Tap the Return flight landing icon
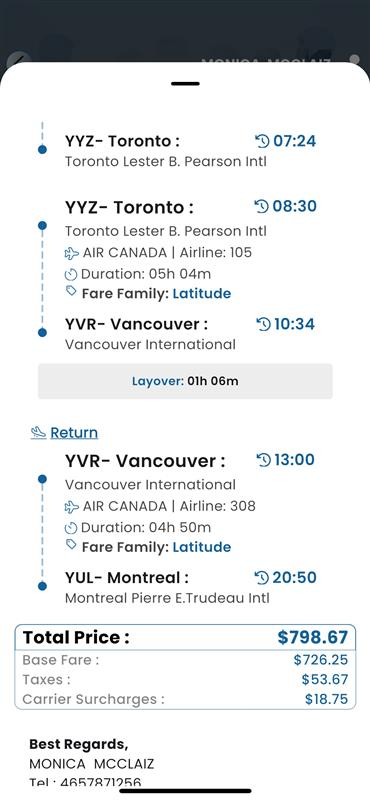 tap(38, 433)
